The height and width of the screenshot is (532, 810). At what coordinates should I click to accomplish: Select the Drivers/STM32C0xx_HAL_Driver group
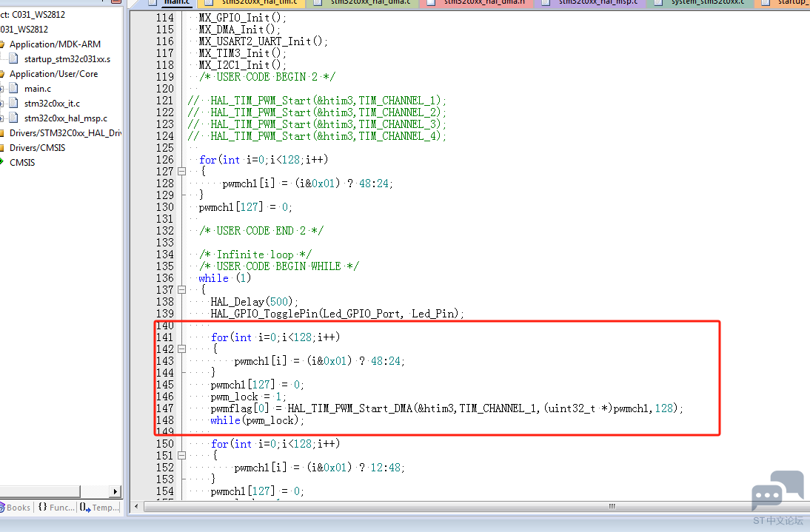65,133
